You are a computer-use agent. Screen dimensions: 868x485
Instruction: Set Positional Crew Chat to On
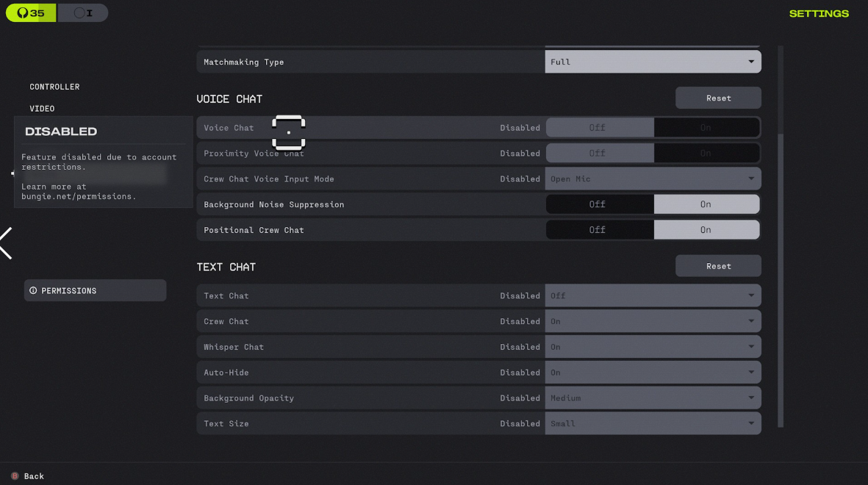706,230
